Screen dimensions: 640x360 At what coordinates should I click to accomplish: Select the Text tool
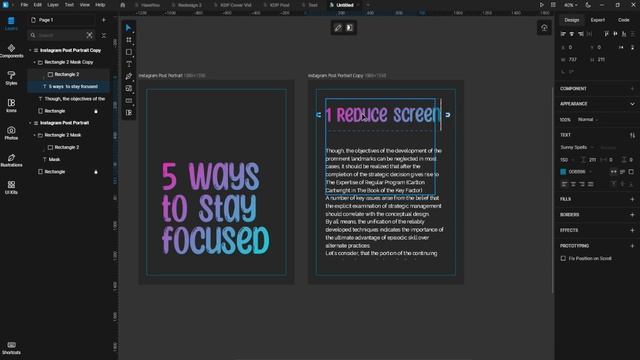[129, 64]
